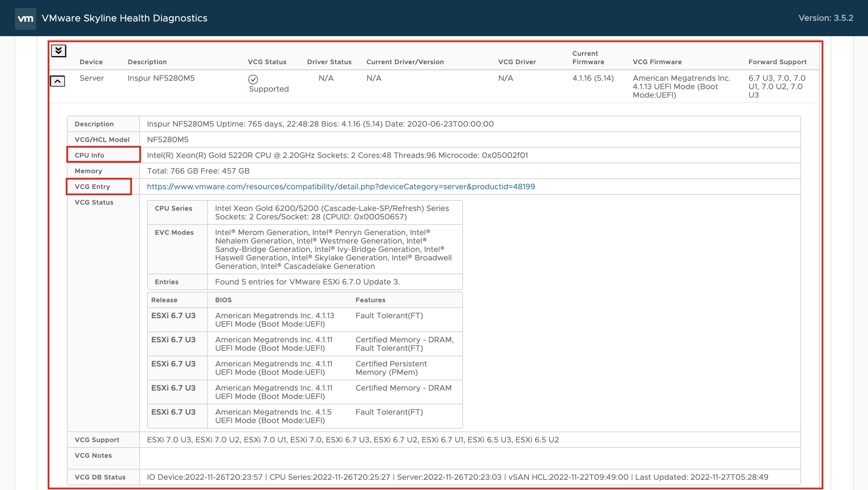Click the VMware Skyline Health Diagnostics title
This screenshot has height=490, width=868.
[x=124, y=18]
